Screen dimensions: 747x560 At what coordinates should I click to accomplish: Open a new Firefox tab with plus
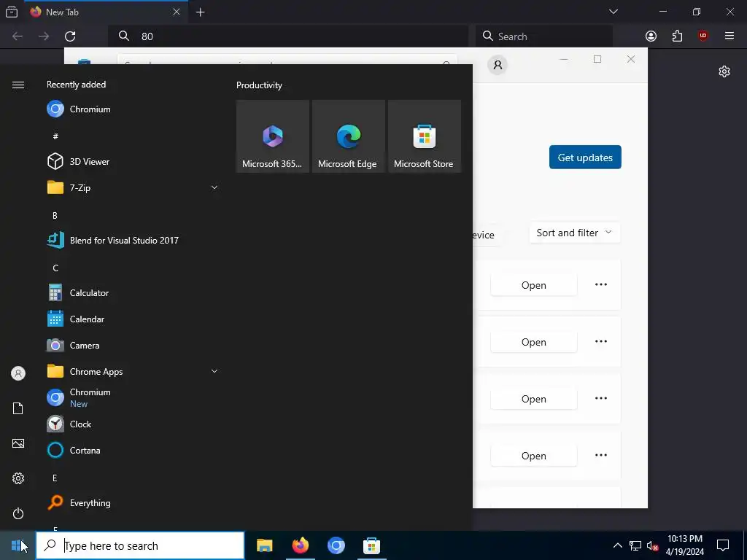(x=200, y=12)
